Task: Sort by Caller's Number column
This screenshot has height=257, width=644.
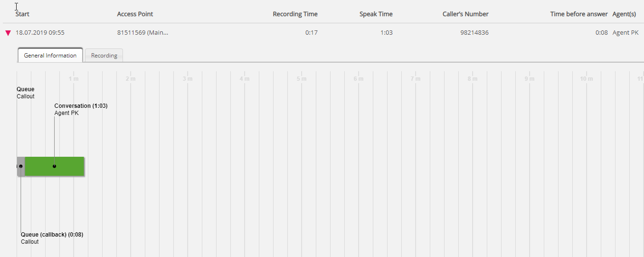Action: pyautogui.click(x=465, y=14)
